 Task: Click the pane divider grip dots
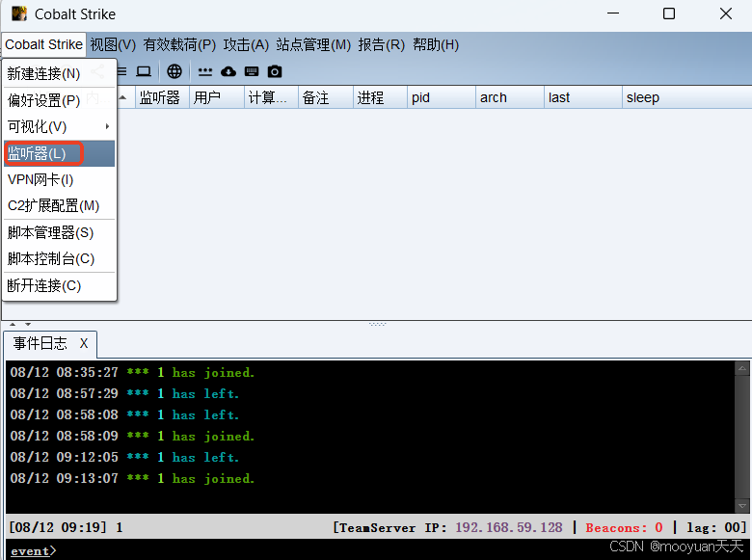point(377,325)
